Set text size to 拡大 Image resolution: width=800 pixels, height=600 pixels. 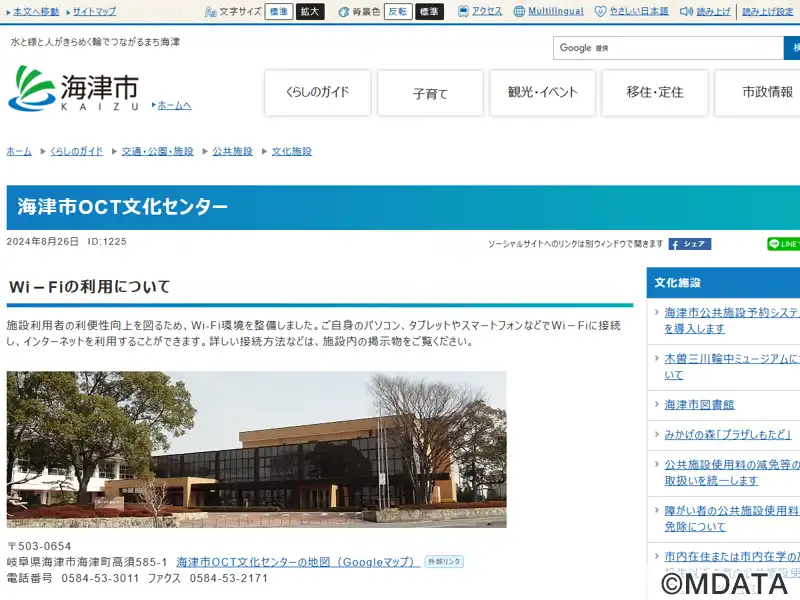309,11
